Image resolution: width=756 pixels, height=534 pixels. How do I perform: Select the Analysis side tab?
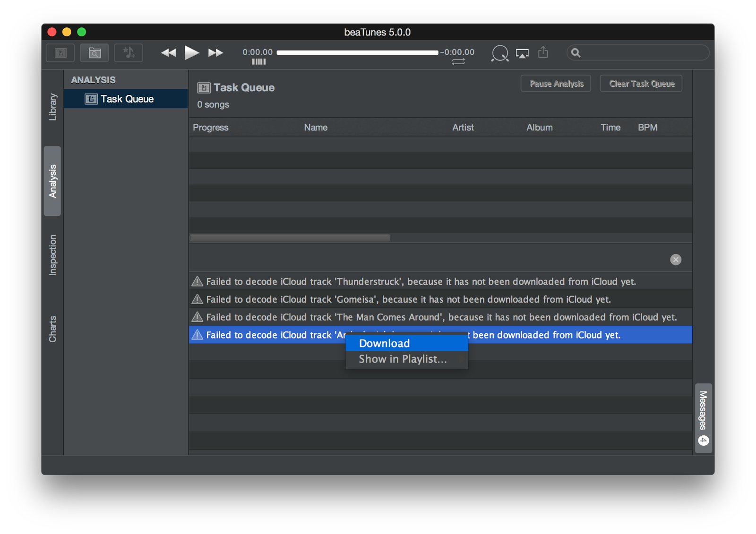point(52,181)
